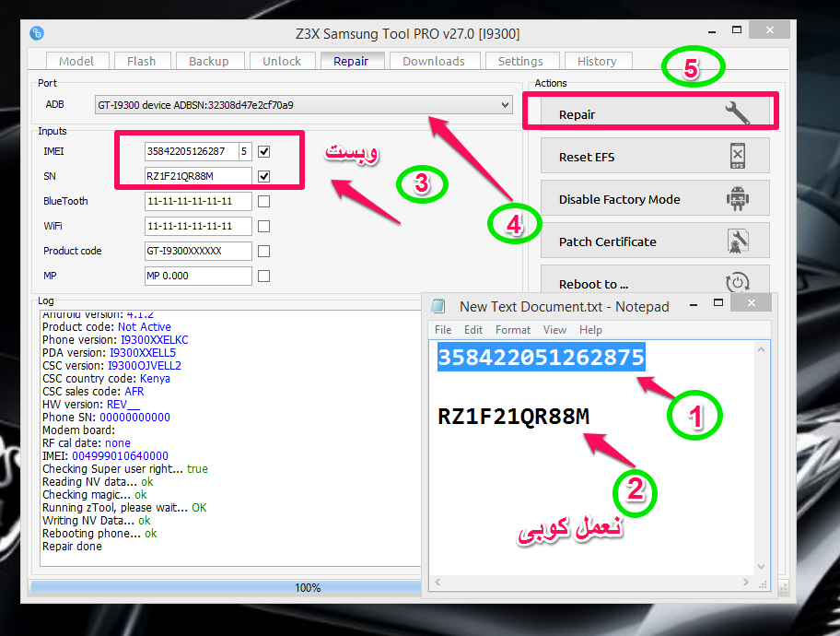Click Notepad scroll up arrow
The height and width of the screenshot is (636, 840).
point(761,349)
